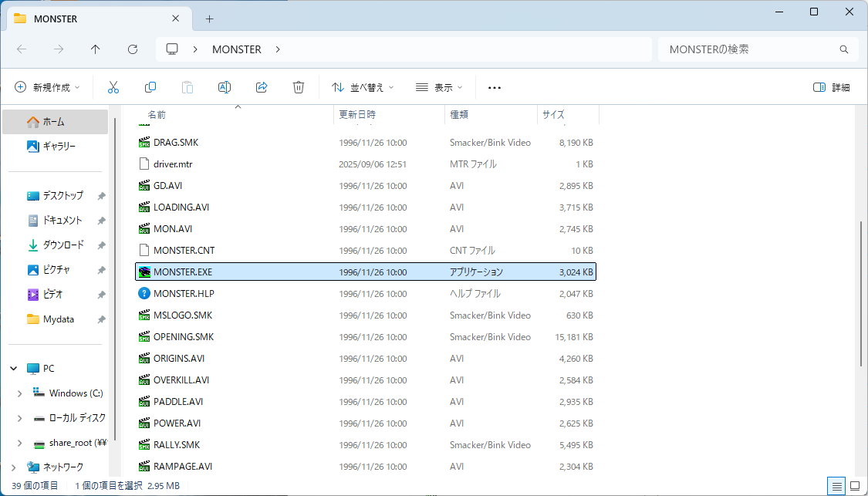This screenshot has height=496, width=868.
Task: Toggle the 詳細 details pane
Action: [832, 87]
